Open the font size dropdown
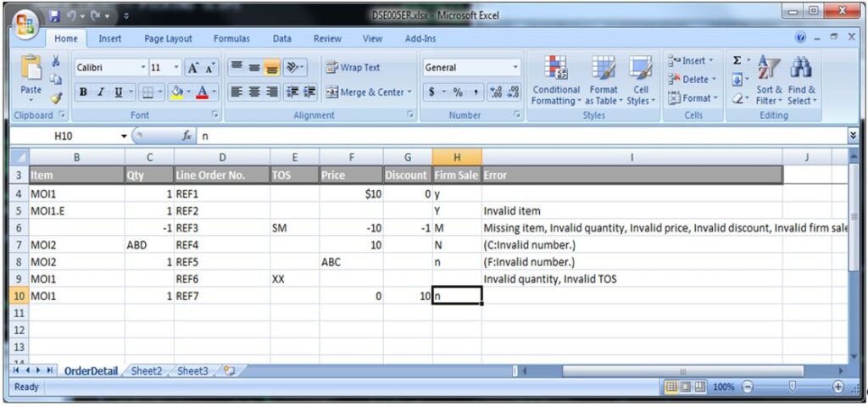 pyautogui.click(x=177, y=68)
